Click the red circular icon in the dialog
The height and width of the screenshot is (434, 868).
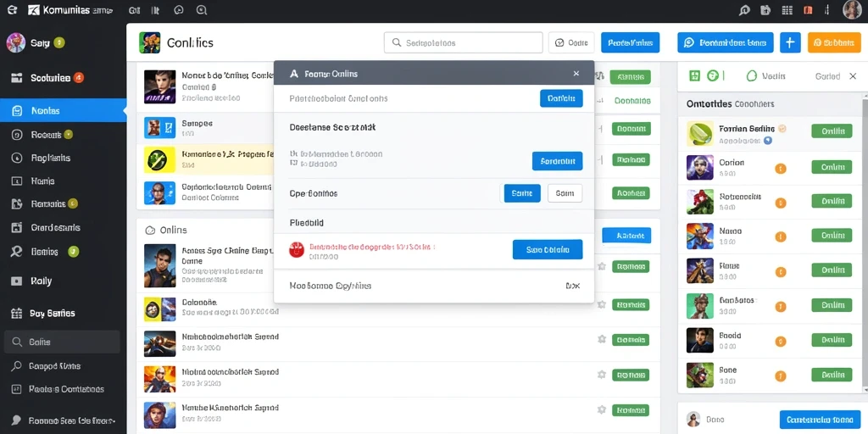pos(297,250)
